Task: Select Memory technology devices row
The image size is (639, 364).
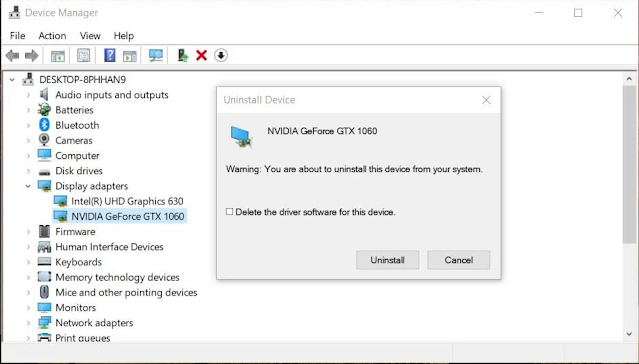Action: pyautogui.click(x=117, y=277)
